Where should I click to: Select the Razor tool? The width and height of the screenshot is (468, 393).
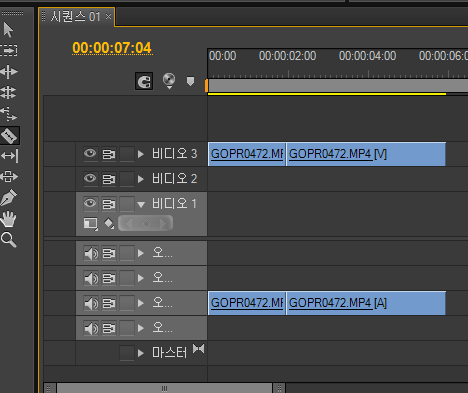pos(9,135)
